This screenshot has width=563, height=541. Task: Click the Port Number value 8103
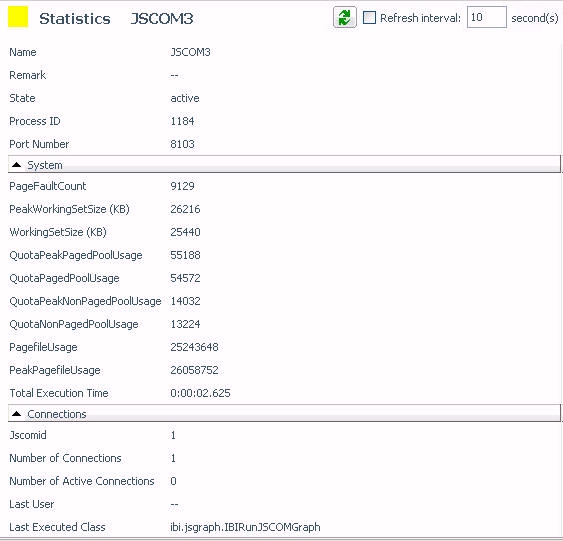[182, 144]
